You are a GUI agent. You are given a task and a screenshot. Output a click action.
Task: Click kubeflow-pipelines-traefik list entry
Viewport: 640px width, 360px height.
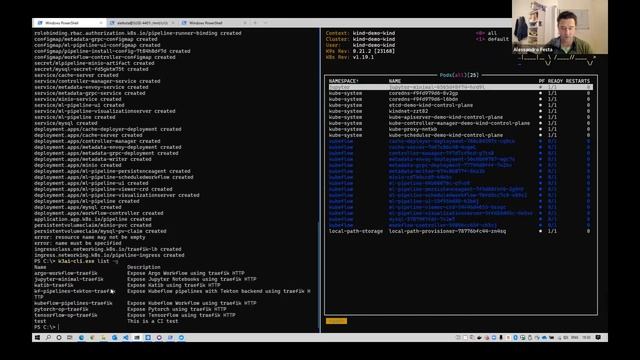click(x=73, y=303)
